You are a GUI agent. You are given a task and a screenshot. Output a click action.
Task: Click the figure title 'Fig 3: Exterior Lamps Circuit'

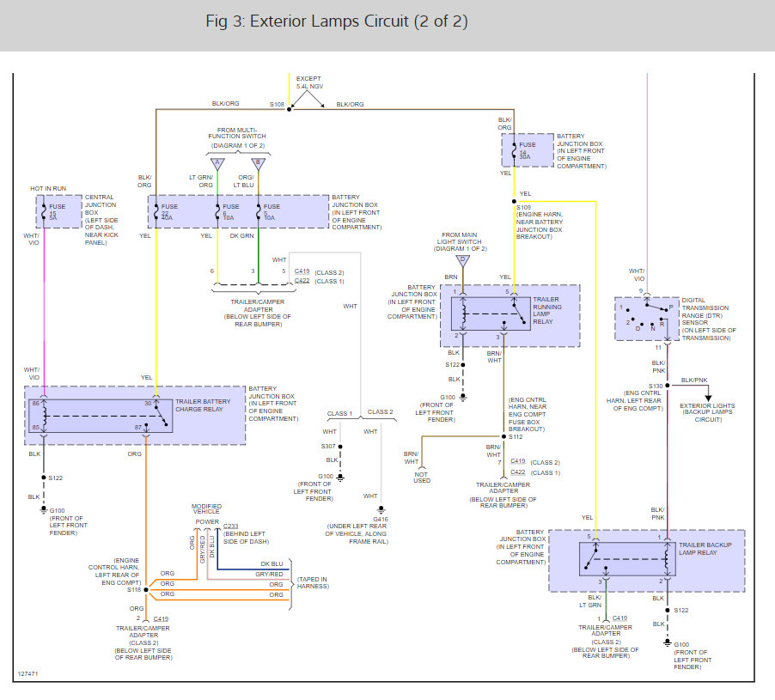point(337,21)
